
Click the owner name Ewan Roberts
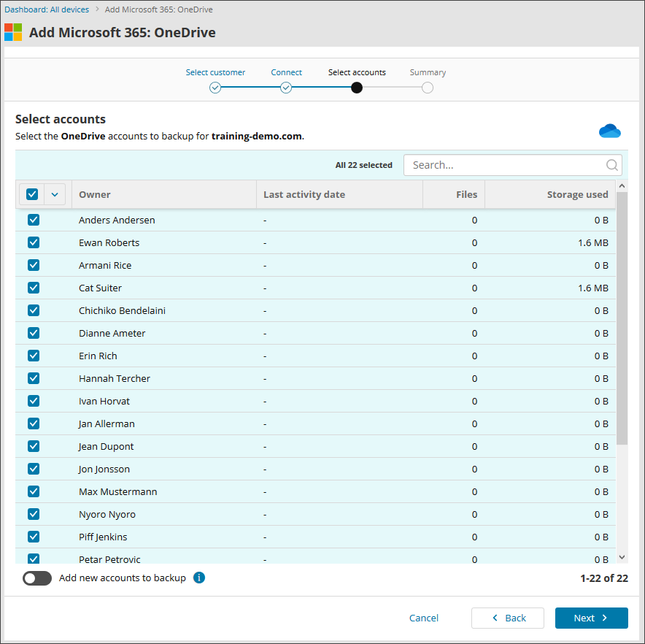point(109,242)
